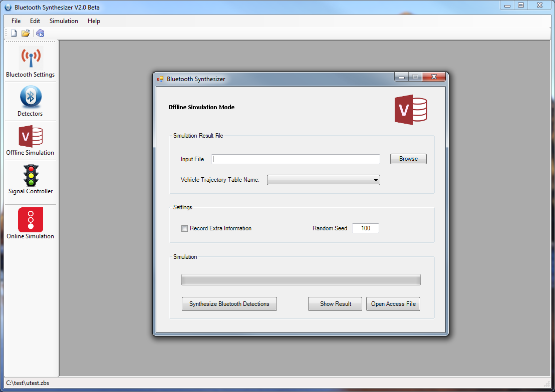Click the status bar resize grip

(x=547, y=383)
